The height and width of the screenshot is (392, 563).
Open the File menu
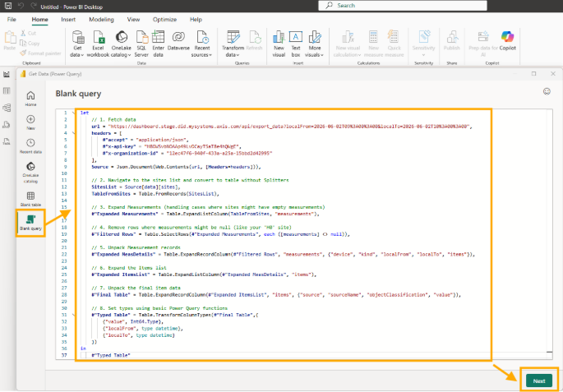pos(12,20)
